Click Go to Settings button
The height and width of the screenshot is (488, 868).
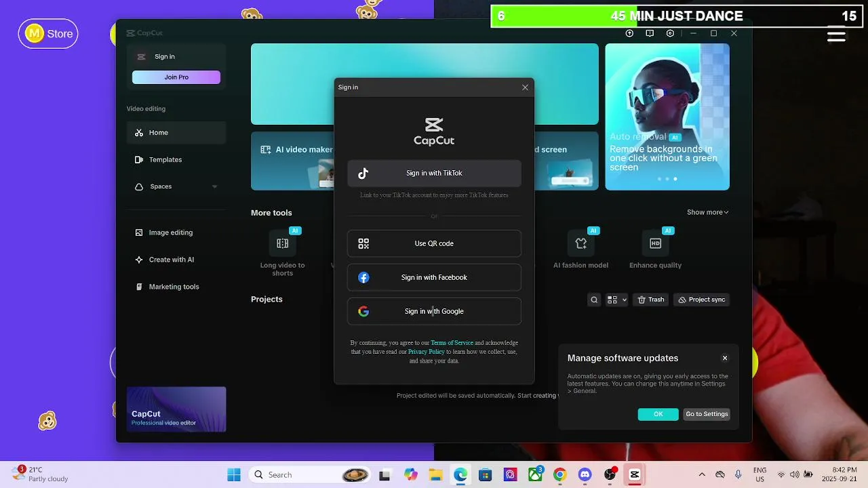[707, 414]
